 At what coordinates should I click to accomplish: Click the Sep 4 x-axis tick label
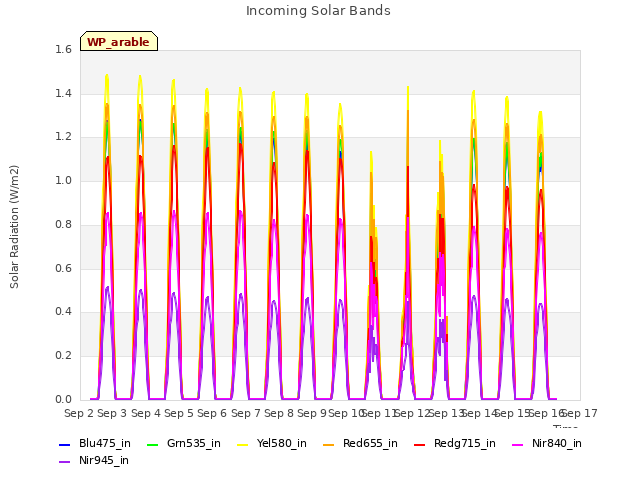pyautogui.click(x=146, y=413)
